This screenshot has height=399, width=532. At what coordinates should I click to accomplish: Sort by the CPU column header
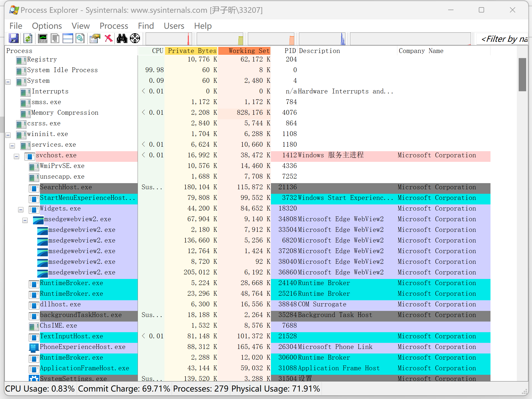click(151, 51)
